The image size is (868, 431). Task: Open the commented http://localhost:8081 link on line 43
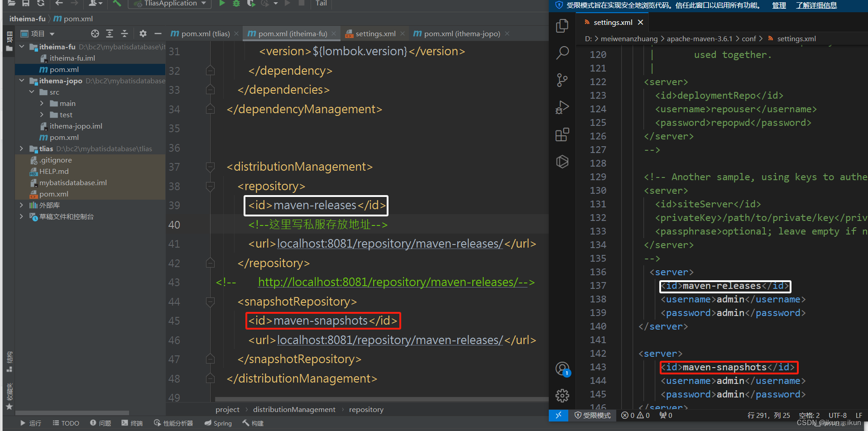pos(393,282)
